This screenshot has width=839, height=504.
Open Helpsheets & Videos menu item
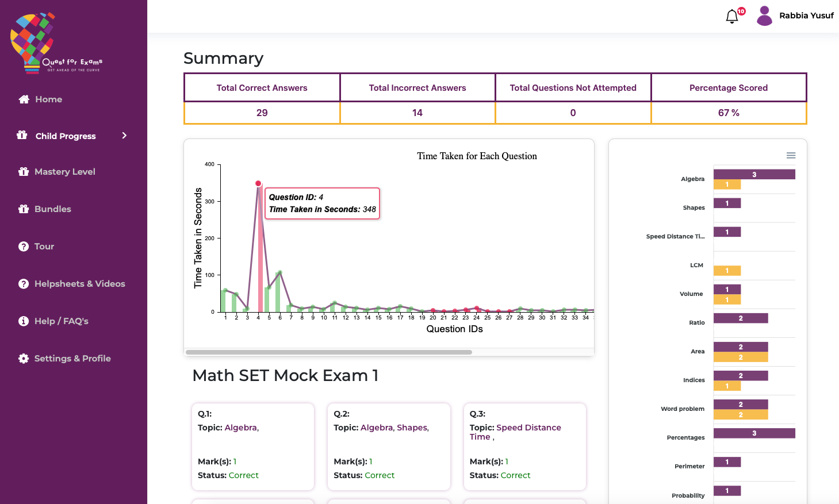79,284
